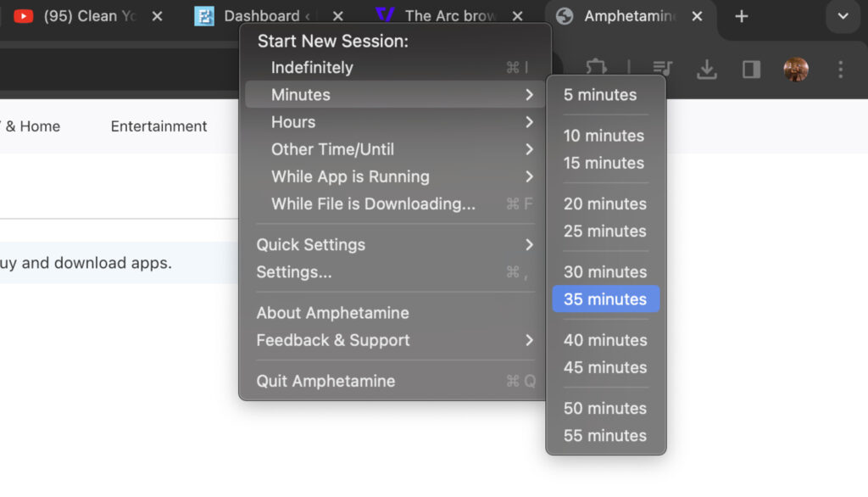
Task: Click the YouTube favicon on the first tab
Action: (25, 15)
